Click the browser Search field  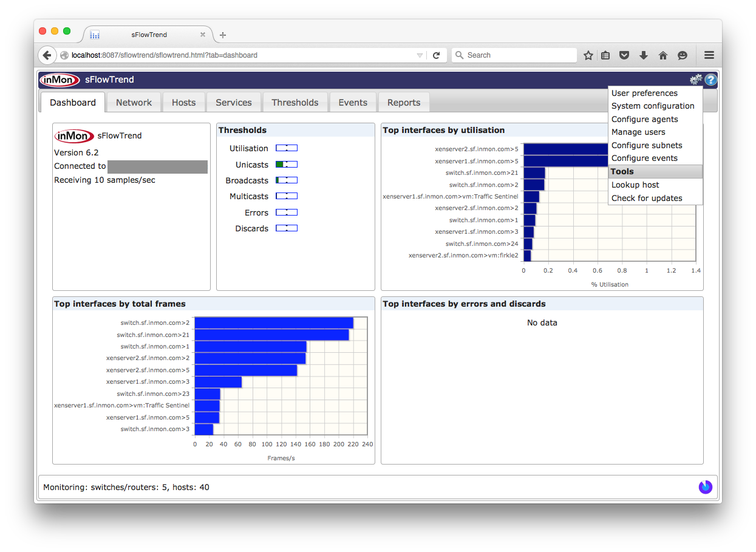click(x=514, y=55)
